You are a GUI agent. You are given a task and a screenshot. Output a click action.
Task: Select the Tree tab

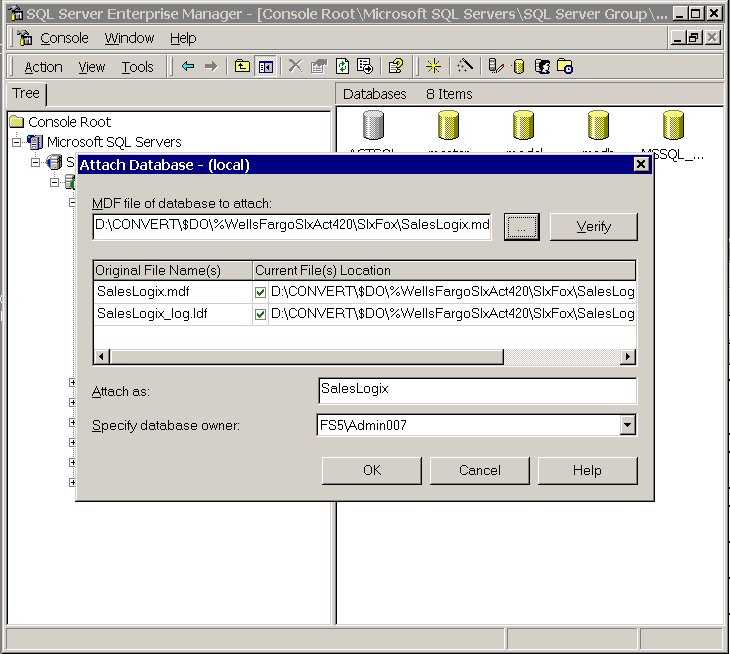[26, 94]
